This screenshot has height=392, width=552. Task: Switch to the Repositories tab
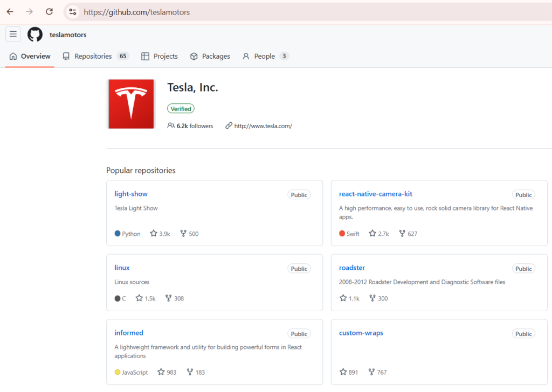pos(96,56)
